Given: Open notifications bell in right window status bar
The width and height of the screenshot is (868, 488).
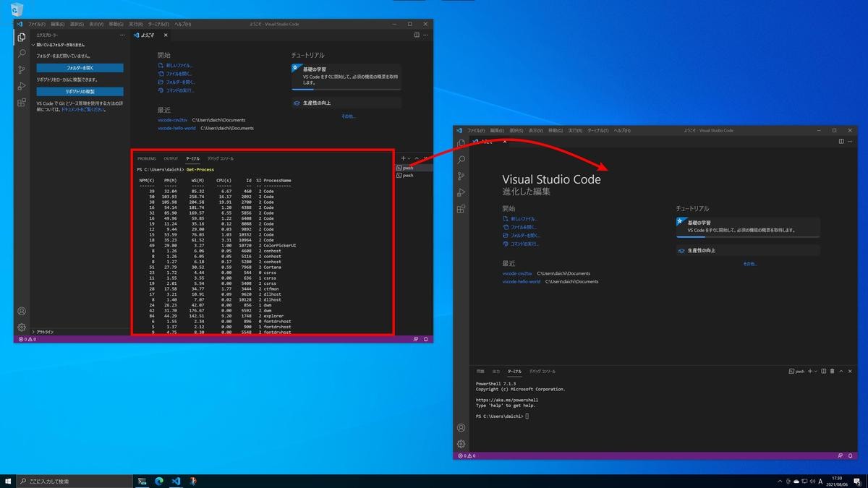Looking at the screenshot, I should coord(851,456).
